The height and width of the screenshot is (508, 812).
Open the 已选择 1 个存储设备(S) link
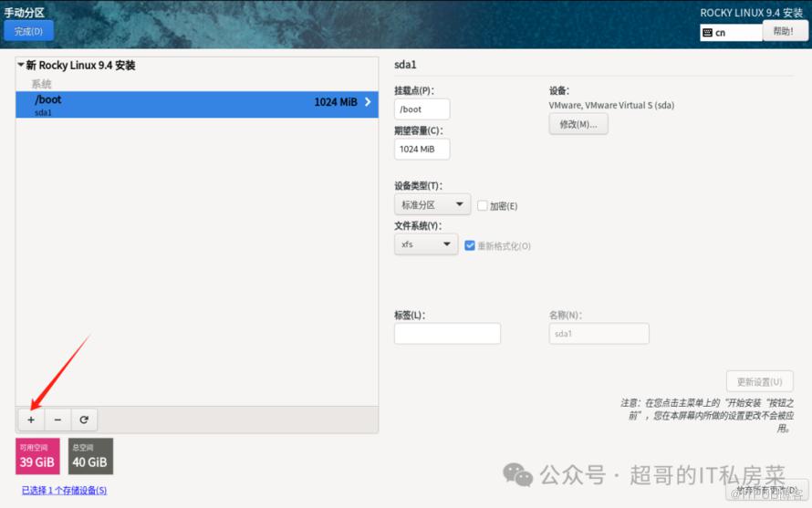click(x=64, y=490)
